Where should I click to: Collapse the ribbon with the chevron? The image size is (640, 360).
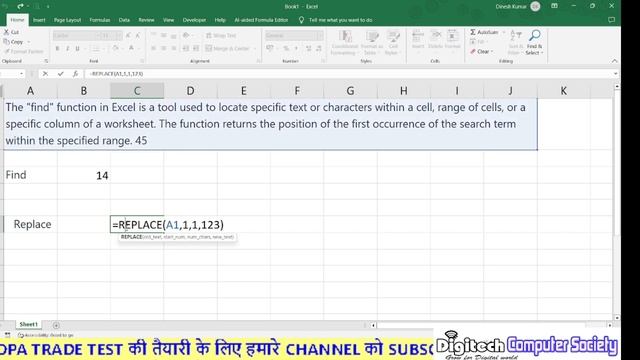pyautogui.click(x=614, y=61)
